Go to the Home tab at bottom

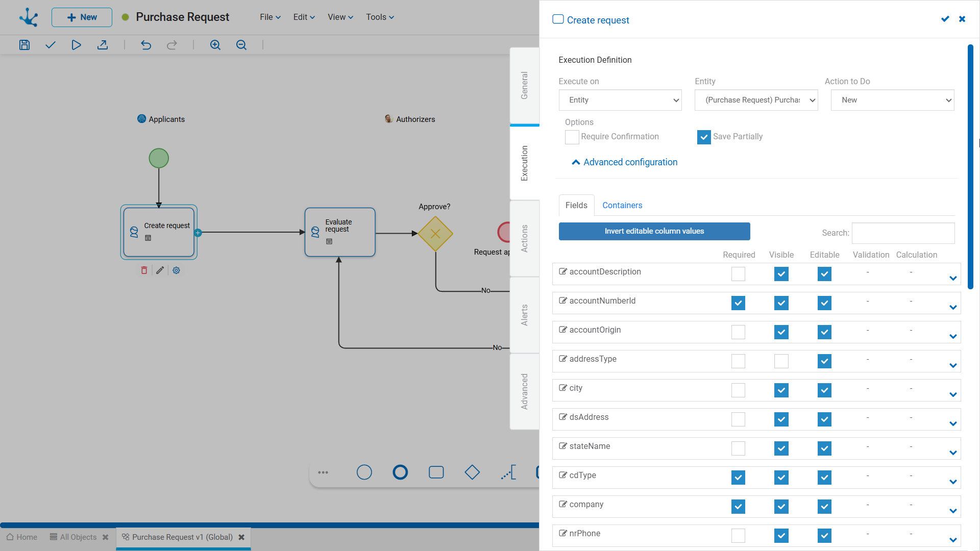[22, 537]
